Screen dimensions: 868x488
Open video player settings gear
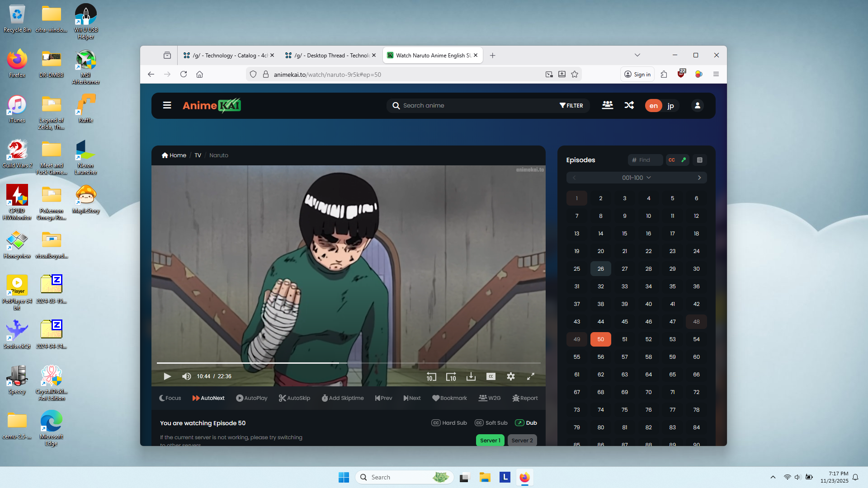click(511, 376)
